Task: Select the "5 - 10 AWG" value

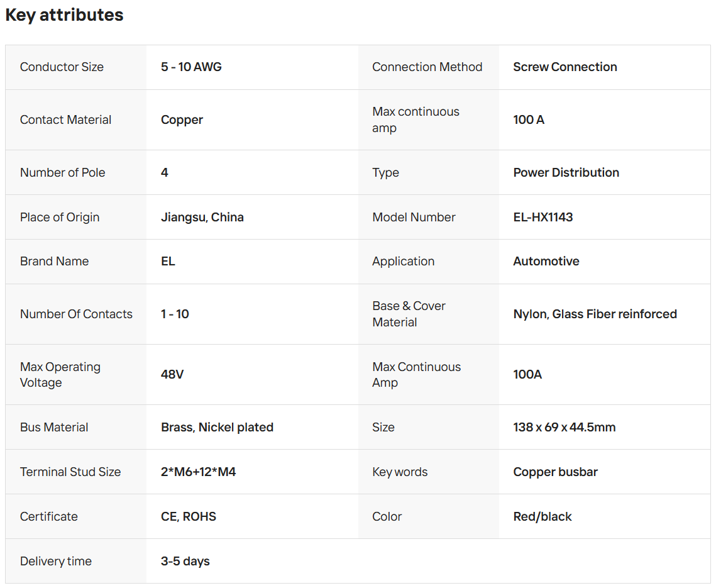Action: coord(191,67)
